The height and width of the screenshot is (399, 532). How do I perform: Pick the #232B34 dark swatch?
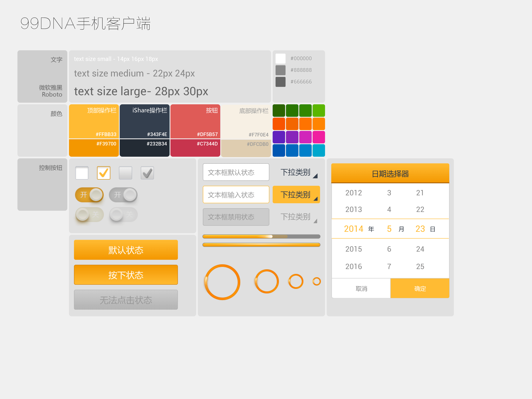pyautogui.click(x=144, y=148)
